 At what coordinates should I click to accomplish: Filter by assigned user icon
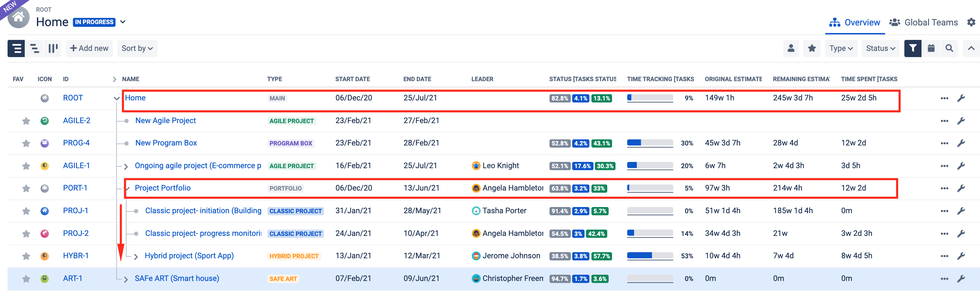(x=791, y=48)
